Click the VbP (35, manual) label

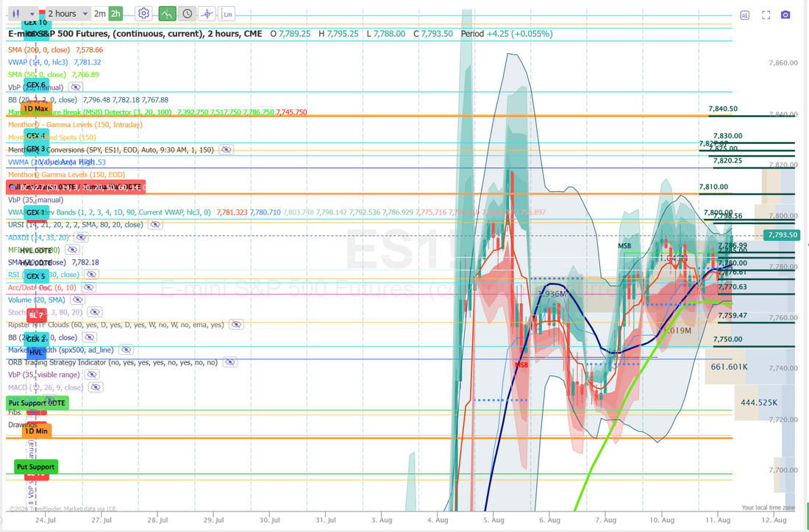point(35,200)
